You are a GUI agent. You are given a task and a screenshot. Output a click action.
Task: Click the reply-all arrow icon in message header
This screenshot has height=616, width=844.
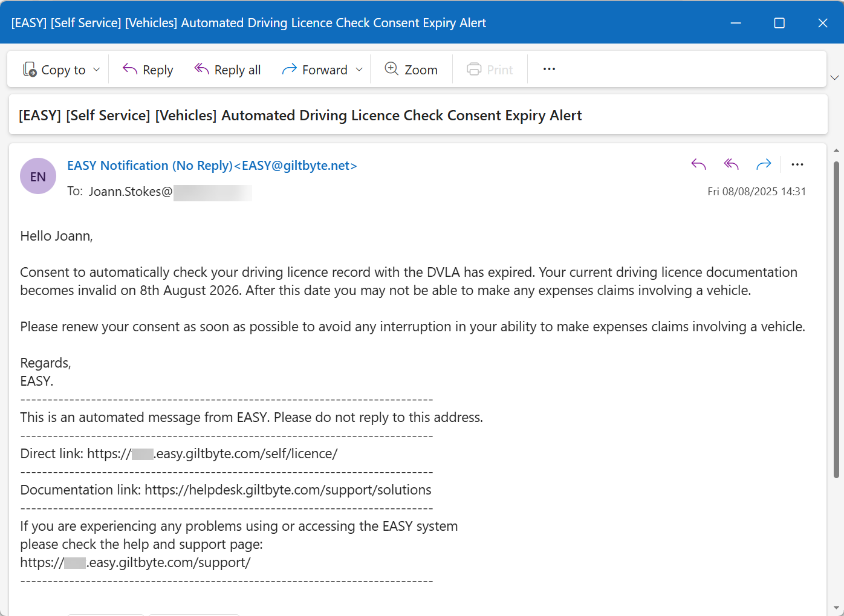pyautogui.click(x=731, y=164)
